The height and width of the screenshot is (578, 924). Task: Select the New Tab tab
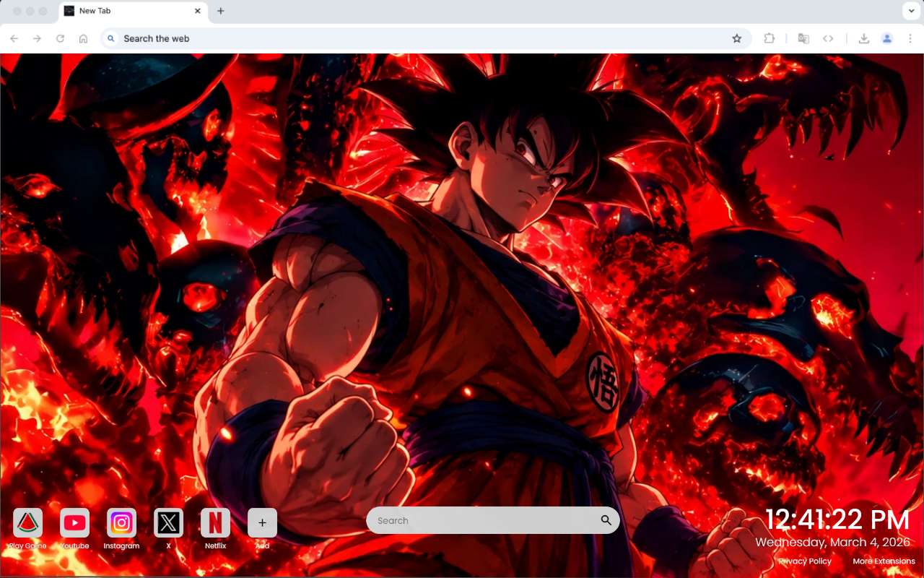[133, 11]
